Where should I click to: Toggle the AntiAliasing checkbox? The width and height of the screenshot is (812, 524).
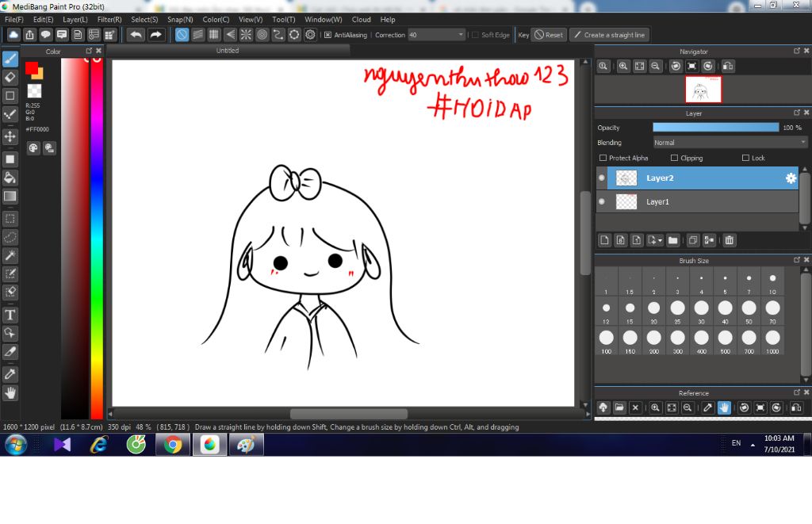[x=327, y=35]
